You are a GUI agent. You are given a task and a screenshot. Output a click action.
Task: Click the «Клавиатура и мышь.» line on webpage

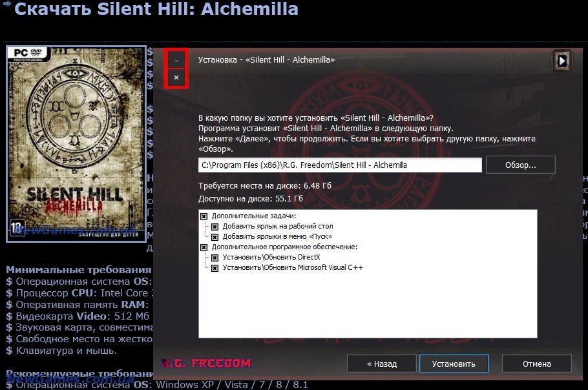61,351
